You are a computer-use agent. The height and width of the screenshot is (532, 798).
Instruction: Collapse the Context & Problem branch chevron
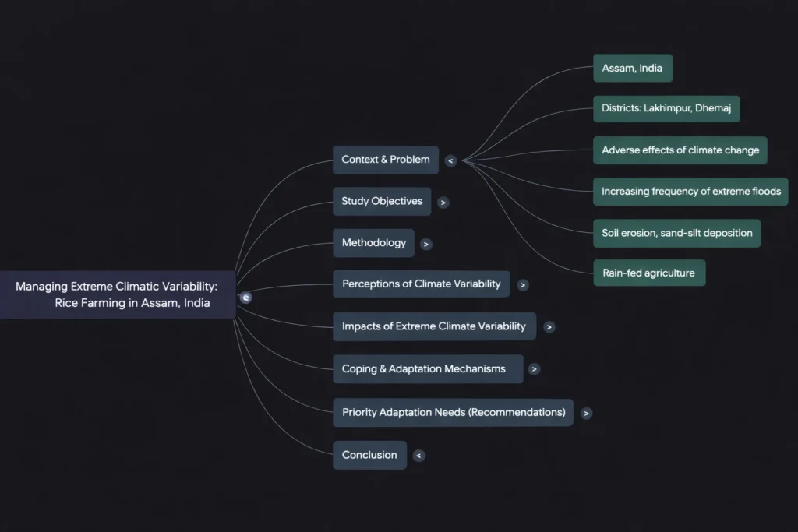pos(450,160)
